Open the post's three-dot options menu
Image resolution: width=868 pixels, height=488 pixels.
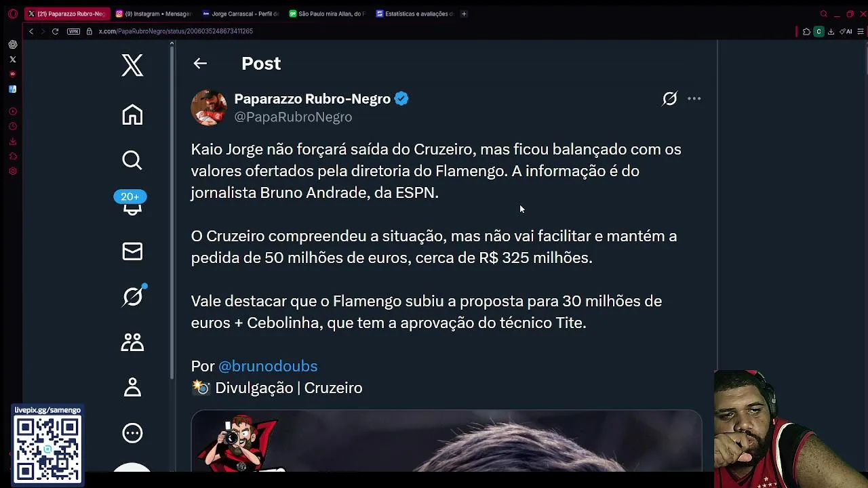694,99
